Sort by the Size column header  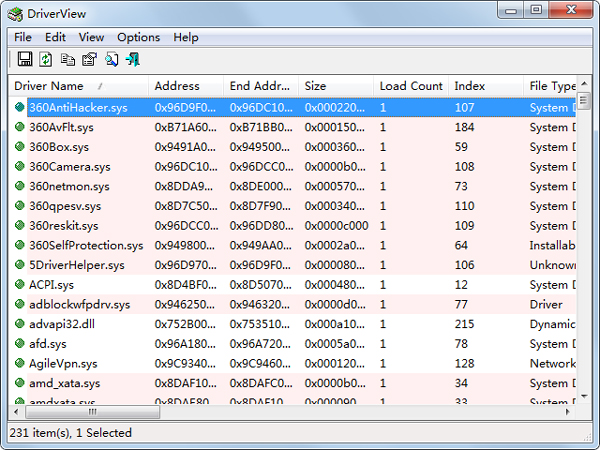[x=336, y=86]
